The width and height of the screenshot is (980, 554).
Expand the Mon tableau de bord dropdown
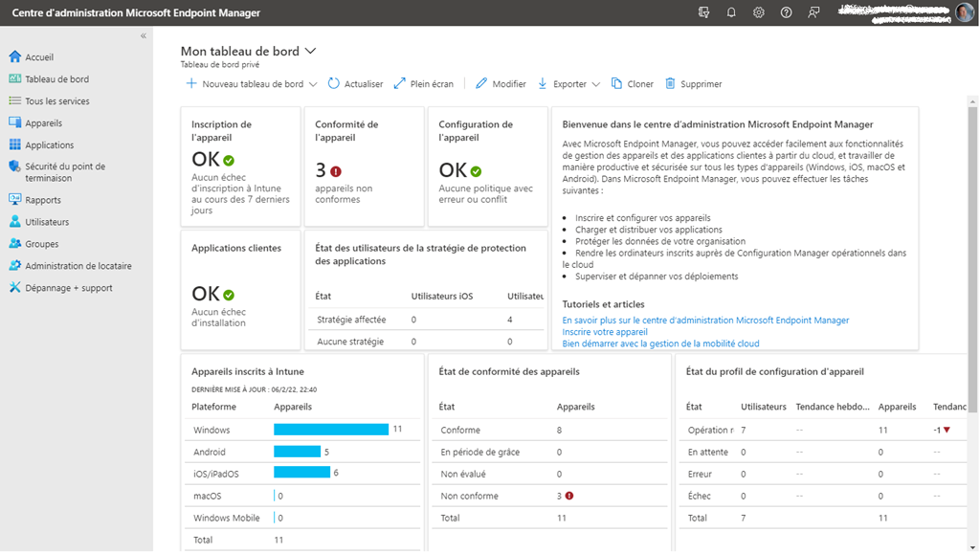click(x=310, y=52)
